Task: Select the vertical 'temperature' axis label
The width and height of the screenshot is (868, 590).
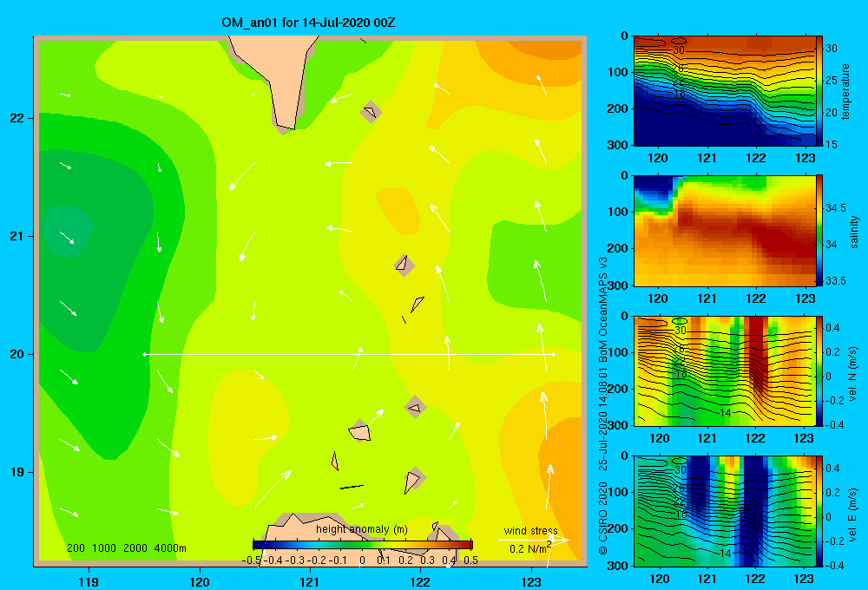Action: pos(845,91)
